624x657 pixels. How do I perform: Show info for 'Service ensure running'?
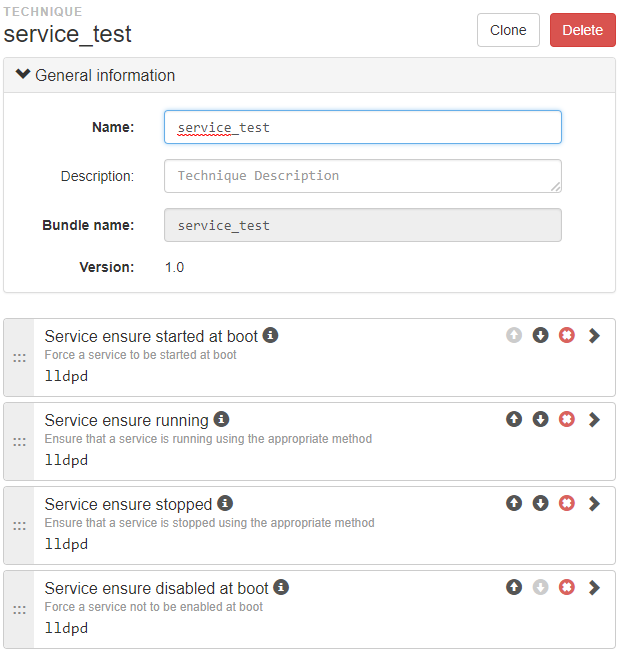pos(221,419)
